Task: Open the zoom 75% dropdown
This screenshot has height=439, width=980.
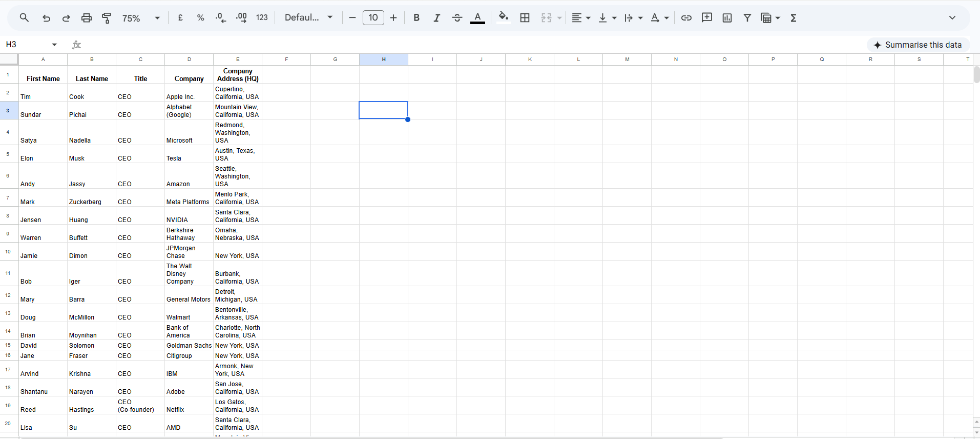Action: click(x=141, y=18)
